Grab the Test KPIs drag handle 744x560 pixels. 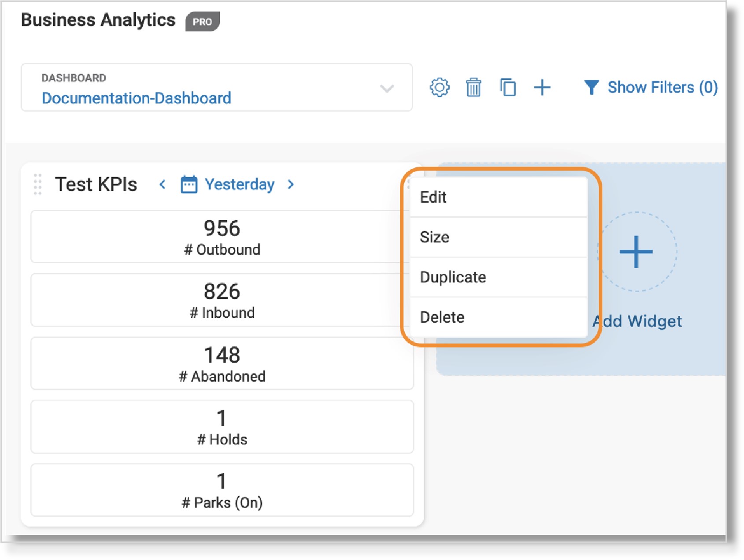(37, 184)
